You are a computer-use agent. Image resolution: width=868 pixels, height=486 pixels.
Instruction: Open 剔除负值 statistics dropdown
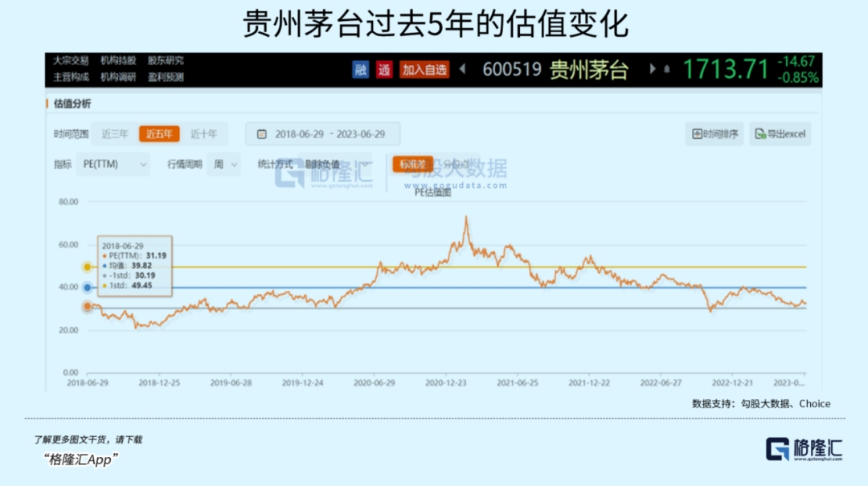point(335,165)
